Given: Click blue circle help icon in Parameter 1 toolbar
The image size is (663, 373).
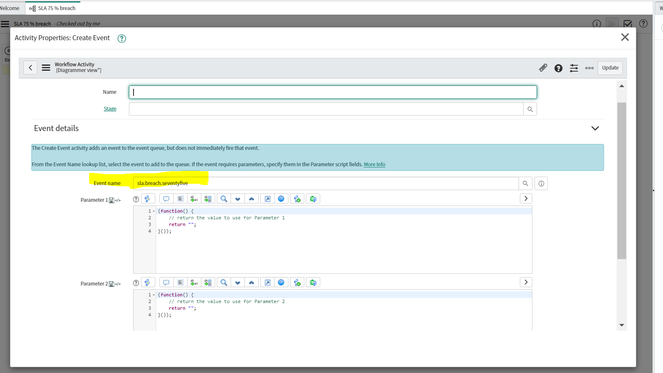Looking at the screenshot, I should click(281, 199).
